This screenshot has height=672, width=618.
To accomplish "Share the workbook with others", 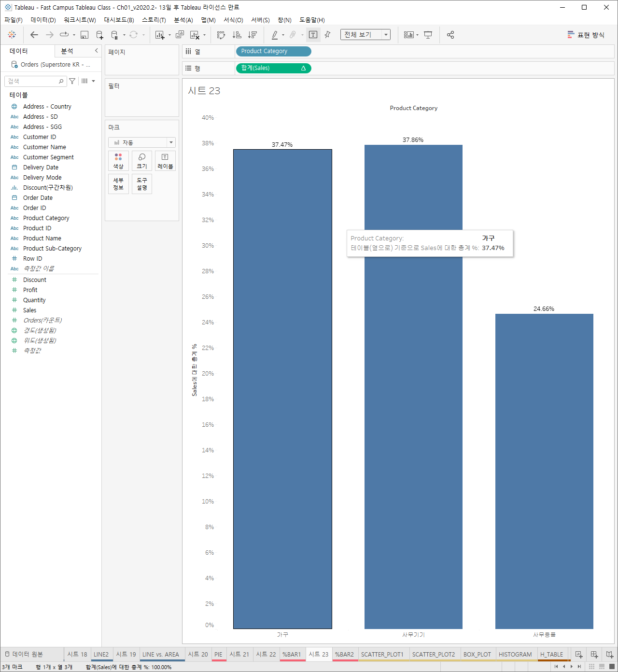I will tap(450, 35).
